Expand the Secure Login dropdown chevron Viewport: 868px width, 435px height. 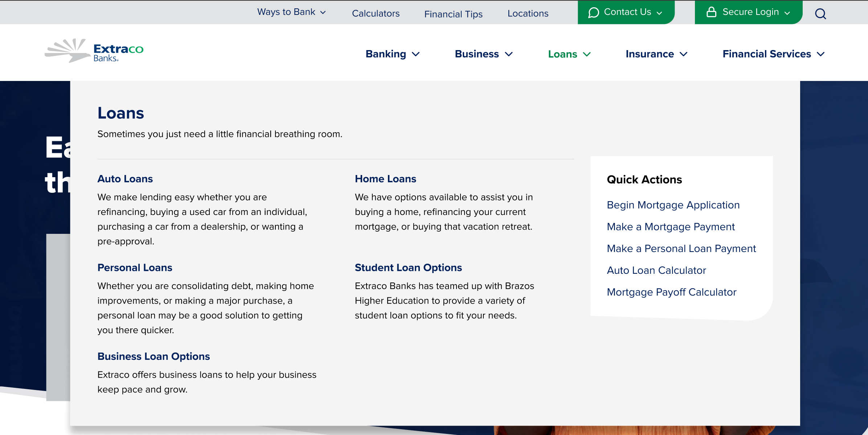pos(787,13)
